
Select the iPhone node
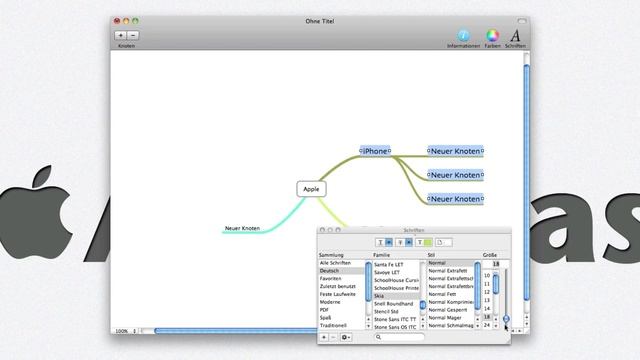[375, 151]
